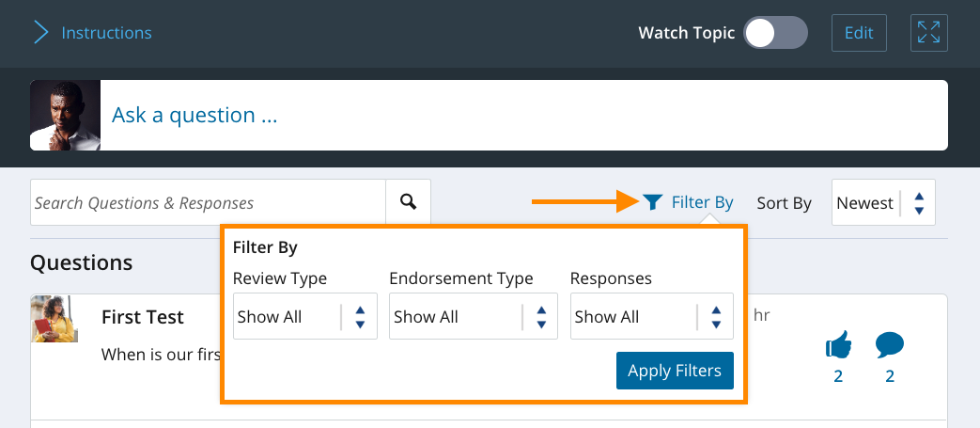980x428 pixels.
Task: Click the Filter By link text
Action: pyautogui.click(x=702, y=202)
